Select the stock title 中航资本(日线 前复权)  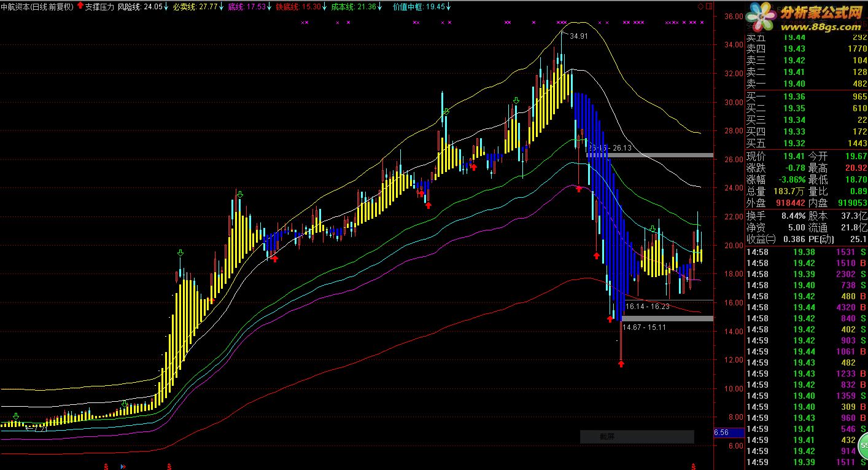[x=37, y=7]
